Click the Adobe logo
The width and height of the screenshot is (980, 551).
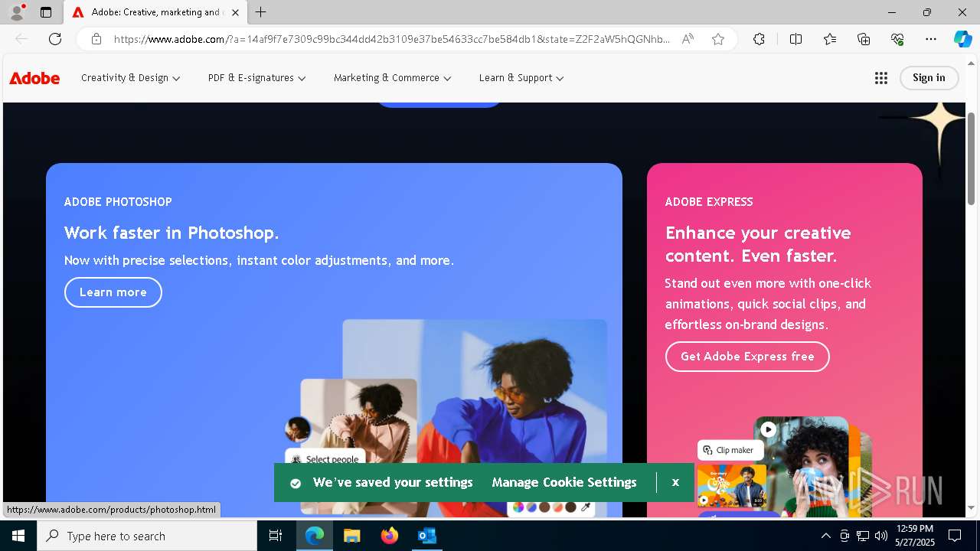point(34,78)
